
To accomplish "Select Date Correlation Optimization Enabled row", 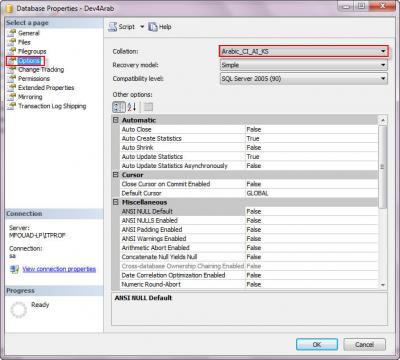I will tap(249, 275).
